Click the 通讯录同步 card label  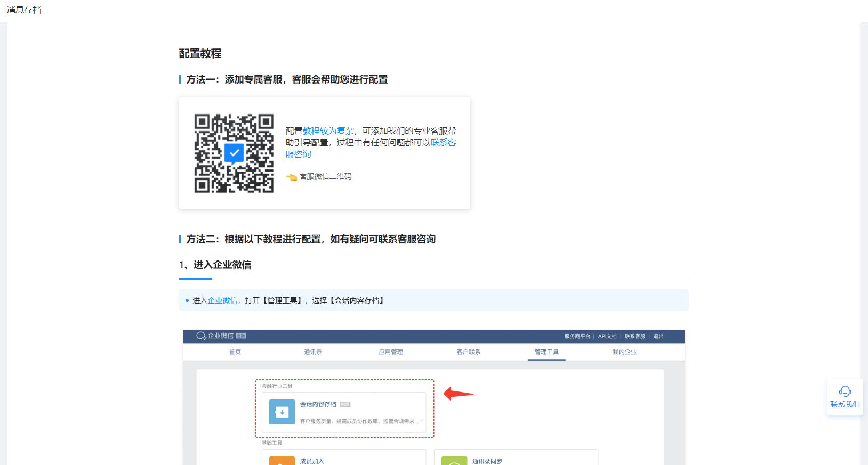coord(487,461)
